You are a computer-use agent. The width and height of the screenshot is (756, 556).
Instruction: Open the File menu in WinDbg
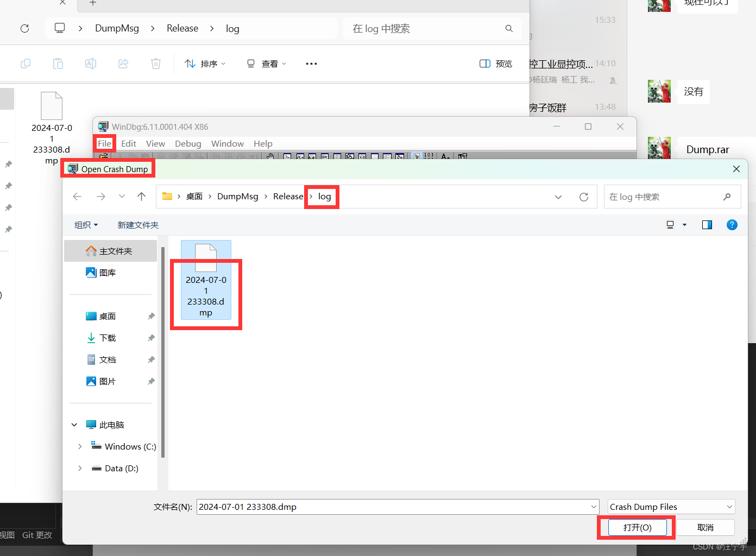[104, 143]
